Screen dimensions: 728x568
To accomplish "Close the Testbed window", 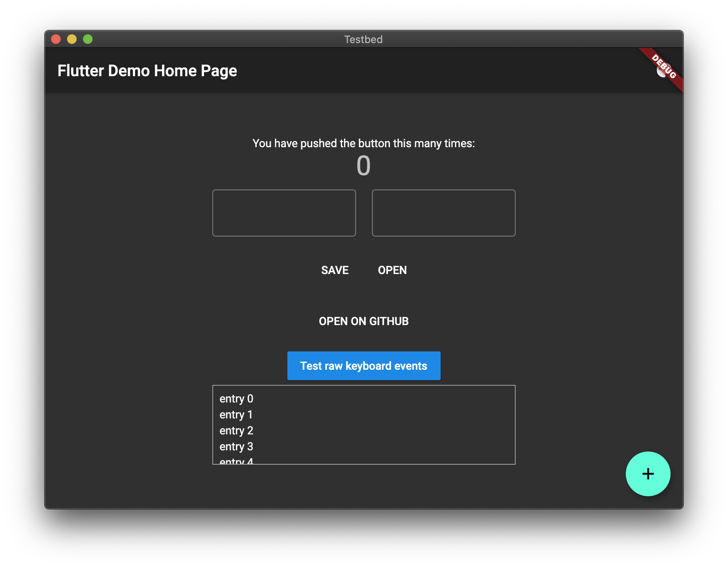I will 56,39.
